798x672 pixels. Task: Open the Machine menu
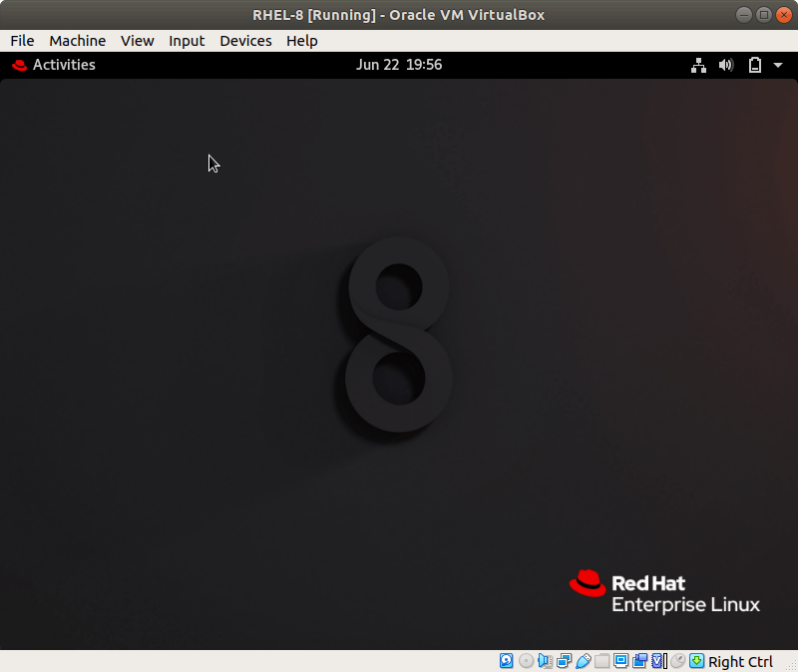[x=78, y=41]
